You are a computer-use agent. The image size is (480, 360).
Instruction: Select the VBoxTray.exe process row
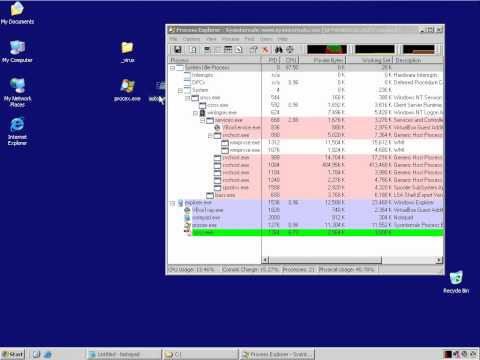coord(305,210)
